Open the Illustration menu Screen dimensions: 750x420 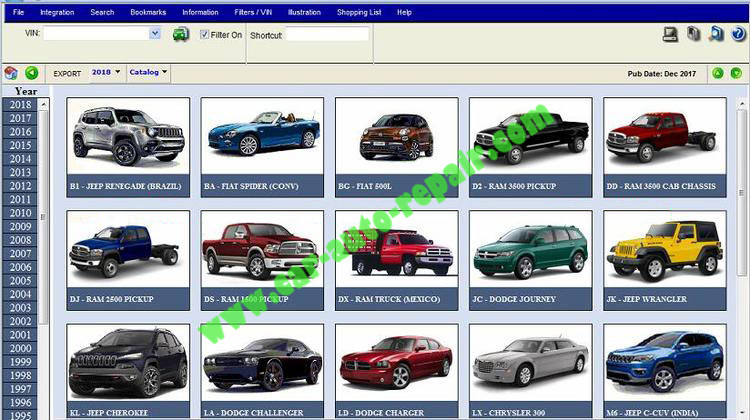tap(304, 12)
